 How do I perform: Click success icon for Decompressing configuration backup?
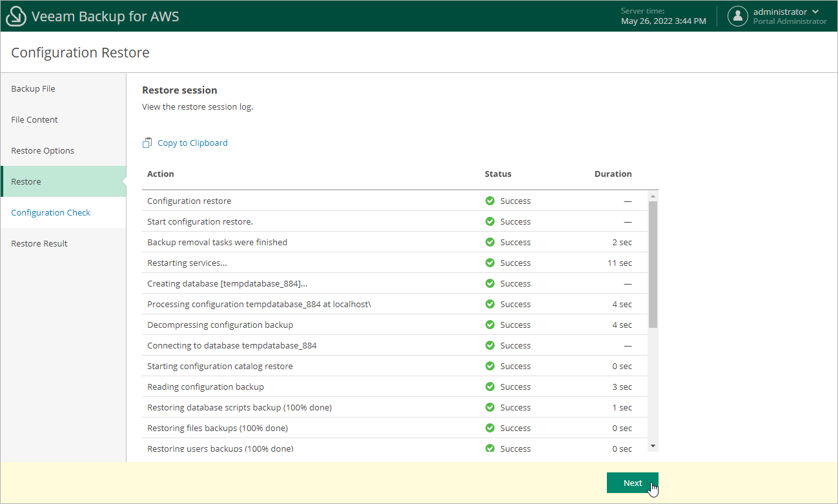coord(490,325)
